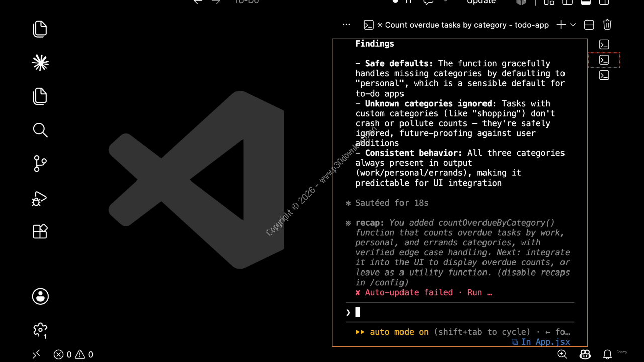The width and height of the screenshot is (644, 362).
Task: Click the 'Unknown categories ignored:' bullet label
Action: (x=431, y=103)
